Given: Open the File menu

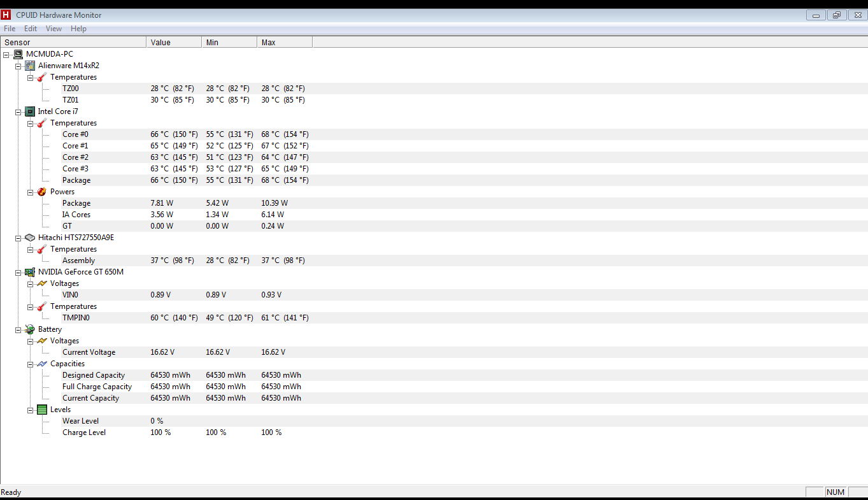Looking at the screenshot, I should click(10, 29).
